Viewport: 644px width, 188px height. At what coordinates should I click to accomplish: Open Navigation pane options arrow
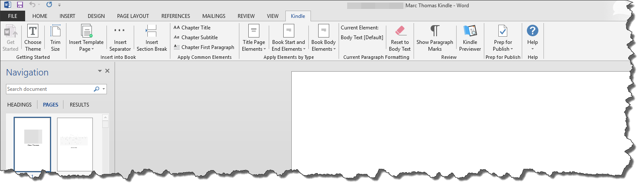pyautogui.click(x=100, y=71)
